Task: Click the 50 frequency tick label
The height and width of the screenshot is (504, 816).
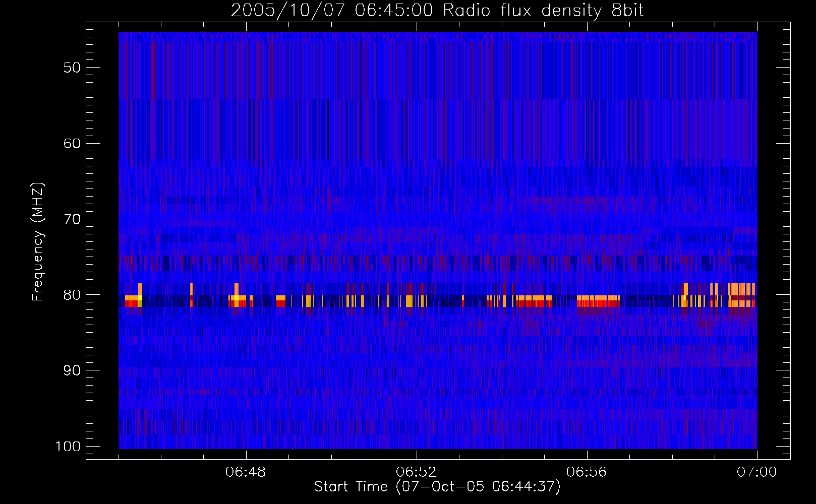Action: (x=72, y=68)
